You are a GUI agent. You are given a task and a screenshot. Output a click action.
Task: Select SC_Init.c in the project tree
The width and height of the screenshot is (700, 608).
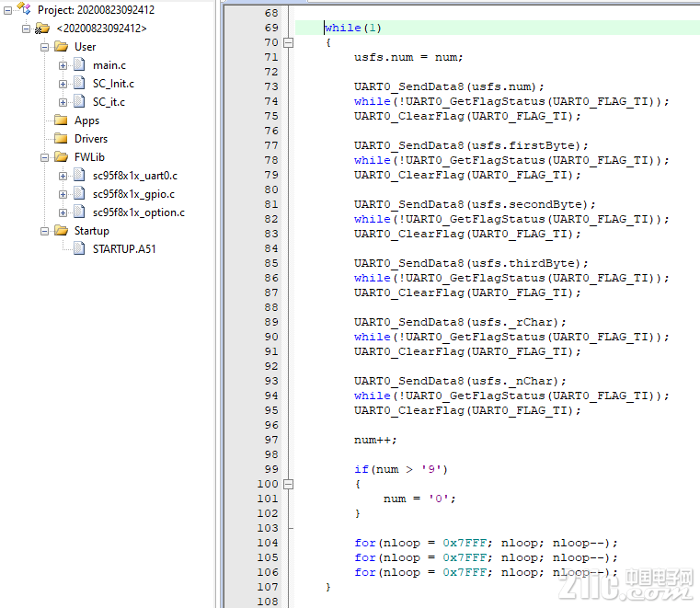(x=113, y=84)
